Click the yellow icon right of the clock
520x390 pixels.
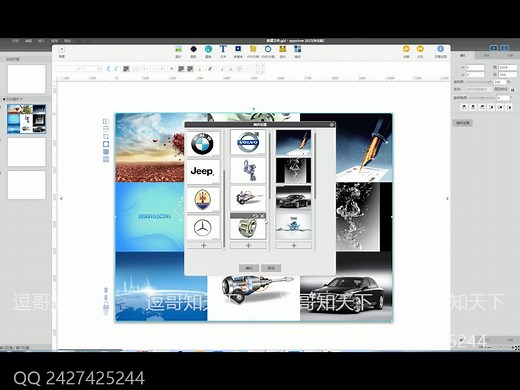pyautogui.click(x=283, y=49)
